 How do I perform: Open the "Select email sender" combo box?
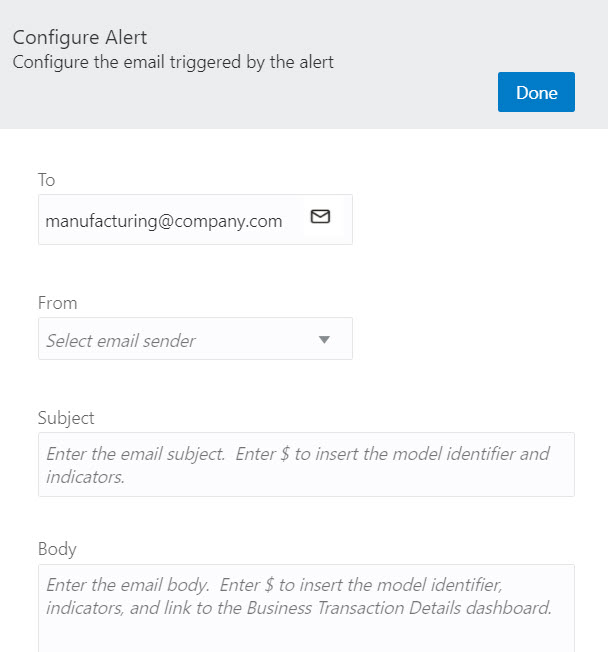point(195,339)
